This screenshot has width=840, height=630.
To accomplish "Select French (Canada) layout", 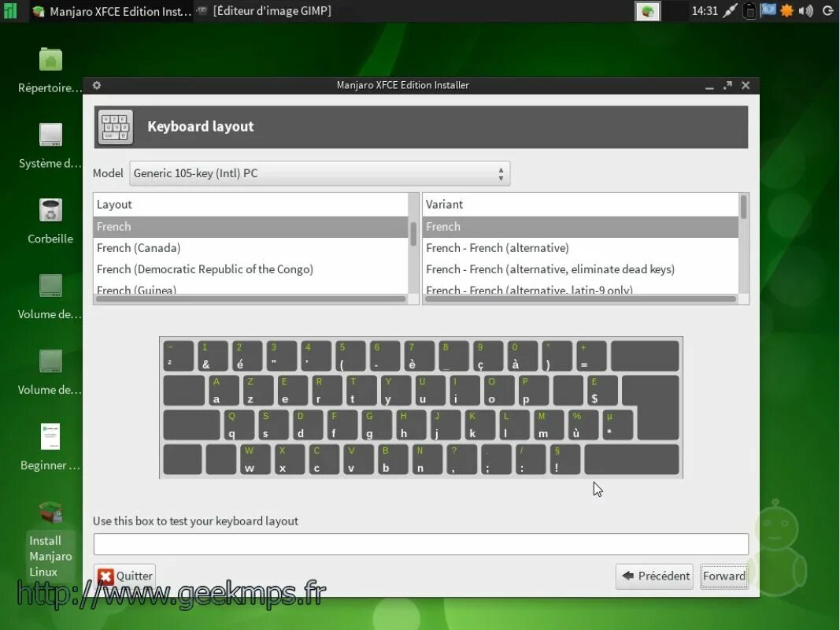I will pos(250,248).
